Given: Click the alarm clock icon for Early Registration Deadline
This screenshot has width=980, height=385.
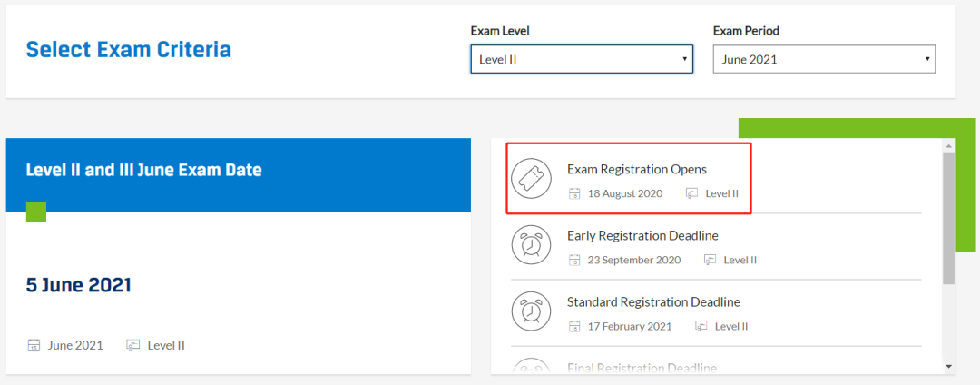Looking at the screenshot, I should 531,244.
